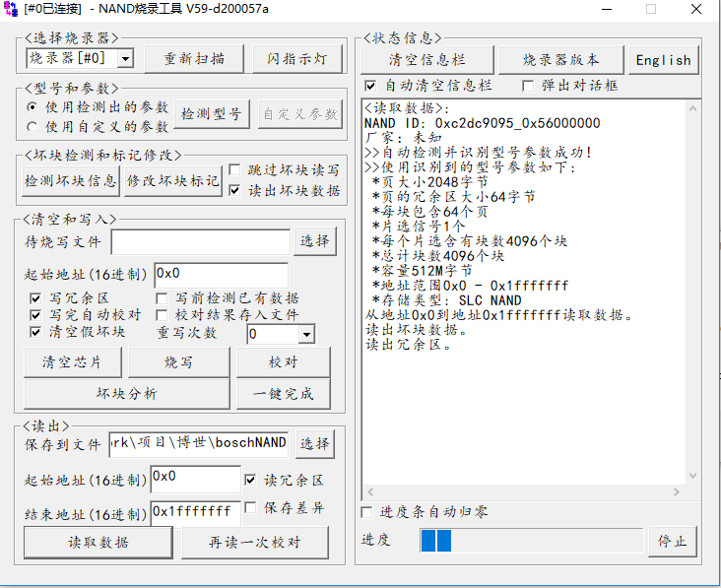Switch language with the English button
Image resolution: width=721 pixels, height=588 pixels.
tap(663, 59)
